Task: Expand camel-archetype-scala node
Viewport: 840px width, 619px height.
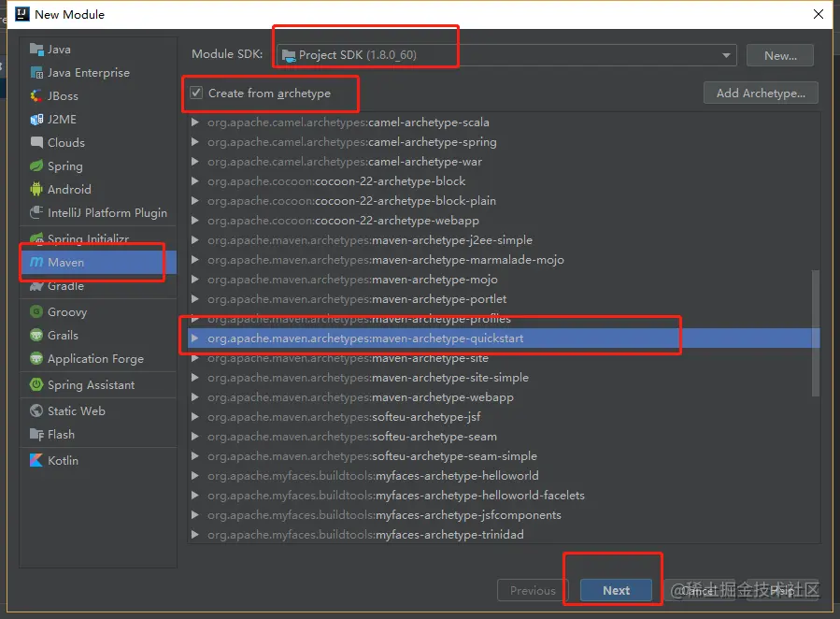Action: pos(195,122)
